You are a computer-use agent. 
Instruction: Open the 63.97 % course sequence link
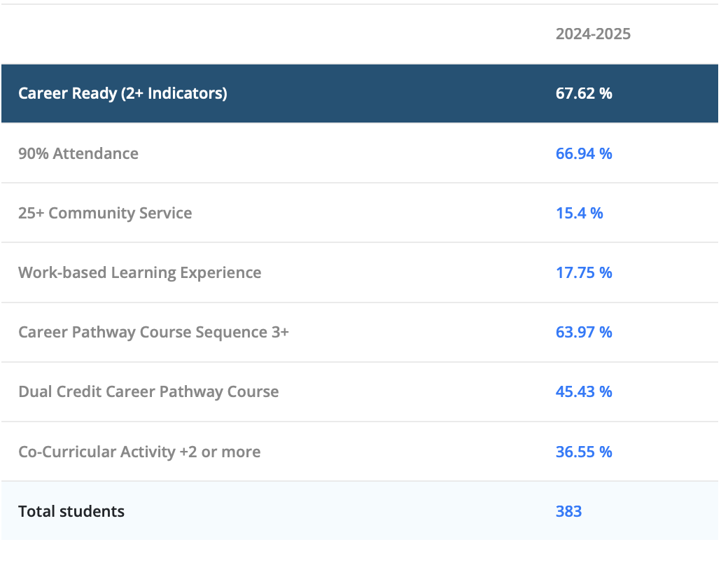583,332
